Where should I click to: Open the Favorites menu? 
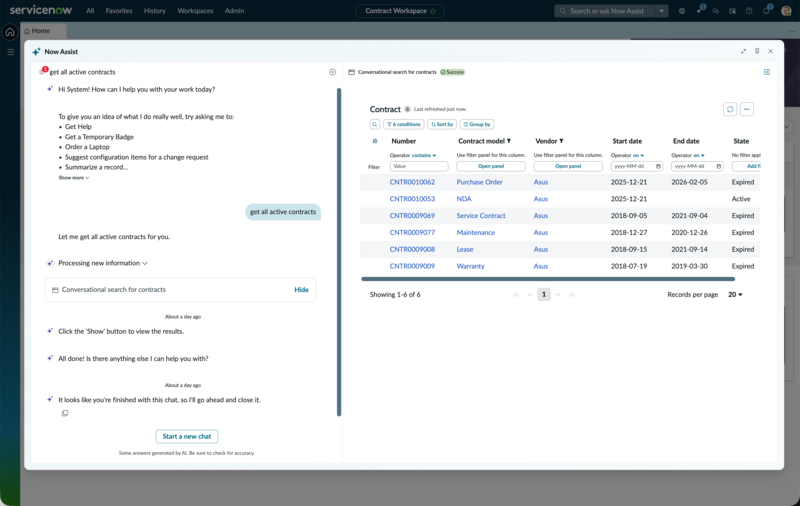coord(119,11)
